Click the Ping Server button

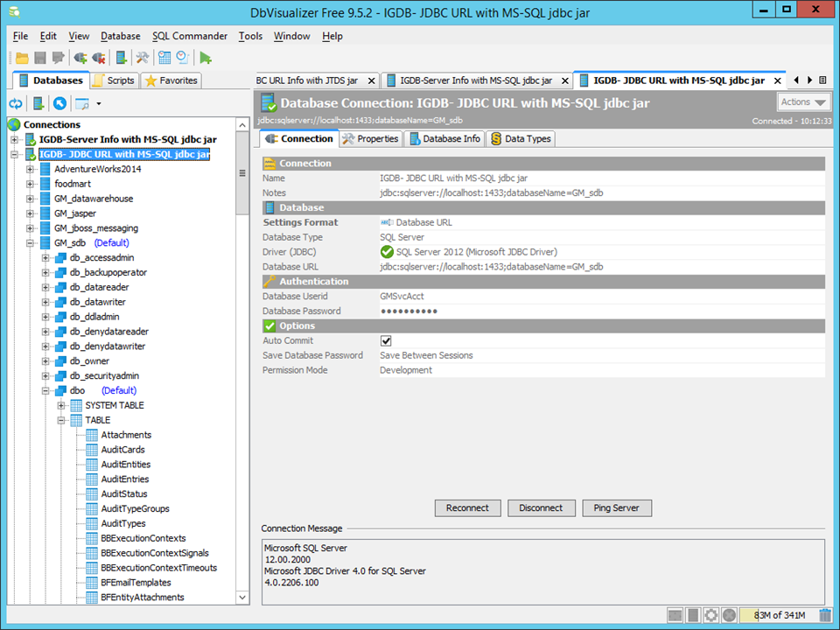[617, 507]
